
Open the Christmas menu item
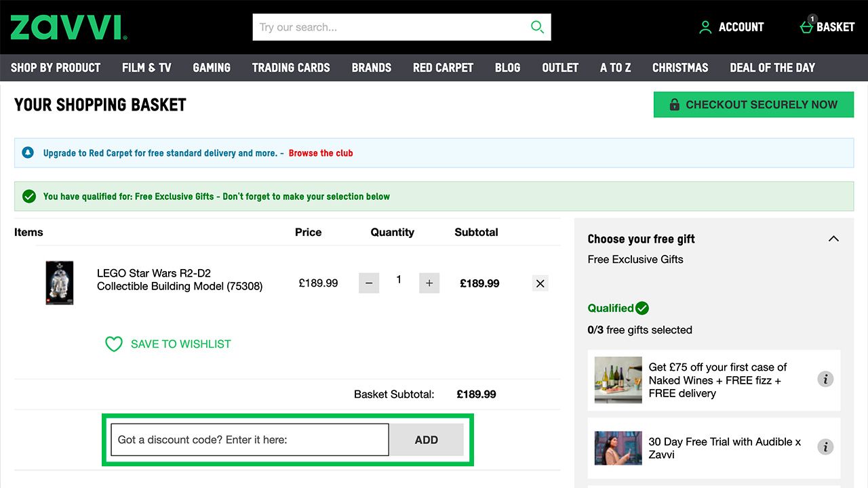pos(680,68)
